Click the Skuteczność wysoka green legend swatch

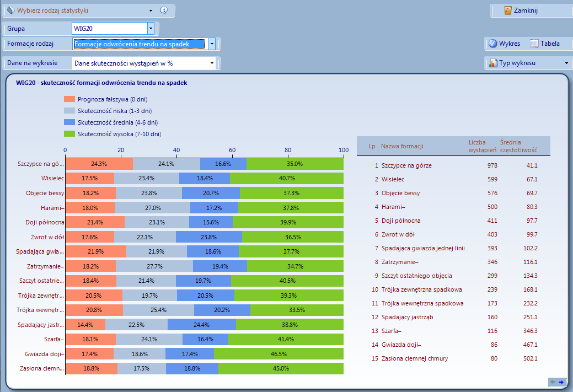(x=69, y=134)
